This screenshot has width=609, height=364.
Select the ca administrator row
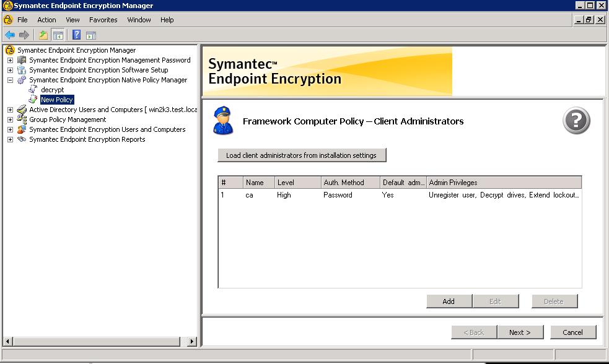[x=400, y=195]
